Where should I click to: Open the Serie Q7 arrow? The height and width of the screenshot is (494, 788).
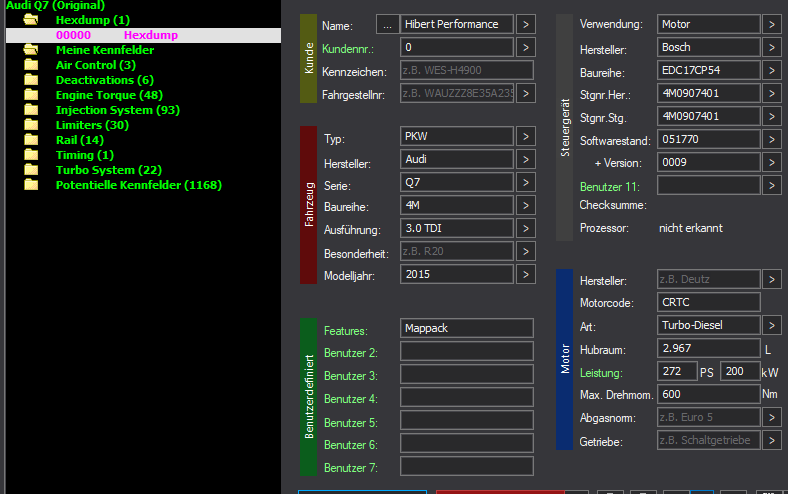[526, 182]
